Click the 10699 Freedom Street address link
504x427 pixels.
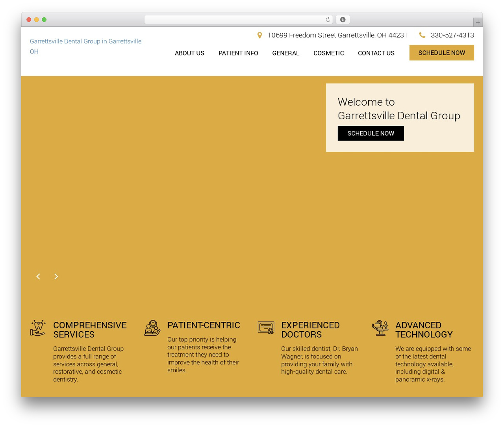337,35
